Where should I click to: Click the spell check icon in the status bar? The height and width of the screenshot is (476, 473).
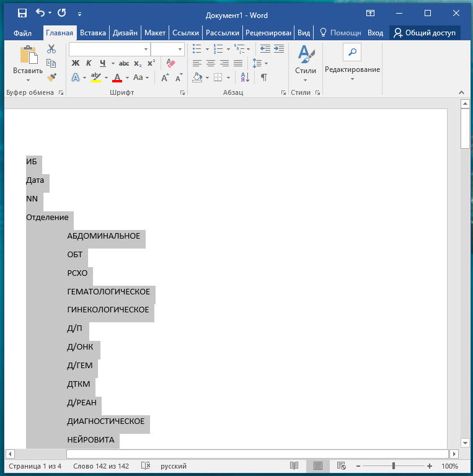(146, 466)
